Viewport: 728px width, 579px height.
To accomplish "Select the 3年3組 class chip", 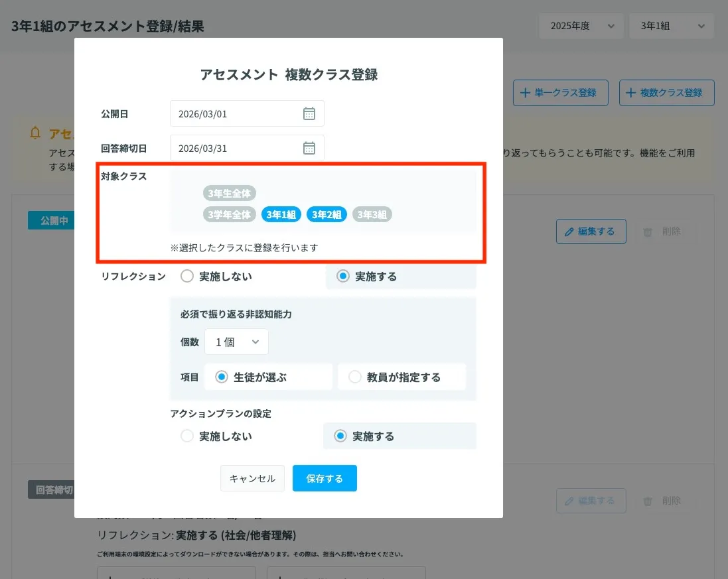I will (x=372, y=214).
